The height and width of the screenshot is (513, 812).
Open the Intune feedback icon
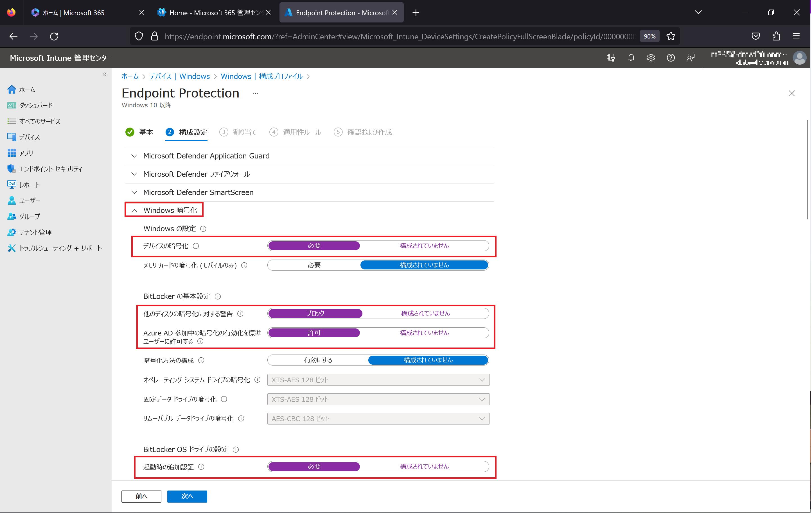tap(691, 58)
